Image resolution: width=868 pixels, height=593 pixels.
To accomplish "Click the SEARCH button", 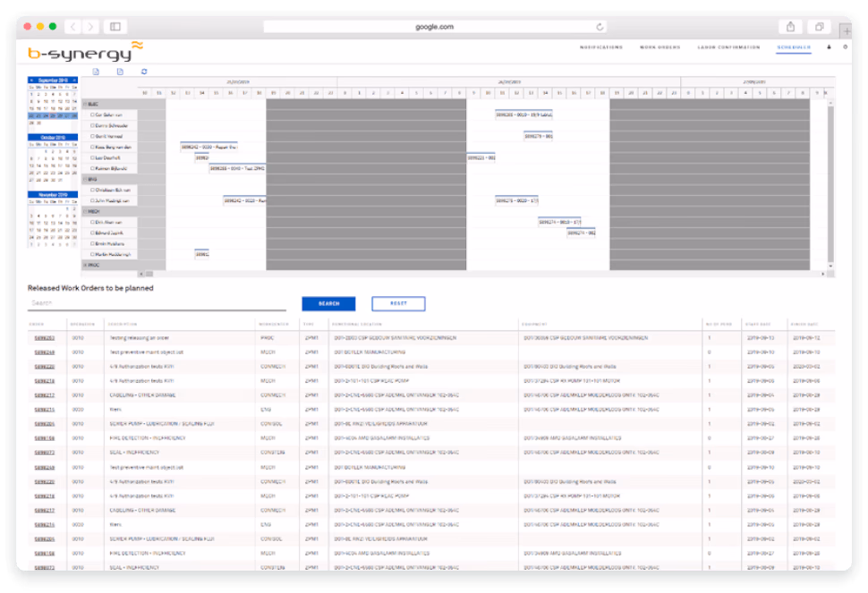I will [328, 303].
